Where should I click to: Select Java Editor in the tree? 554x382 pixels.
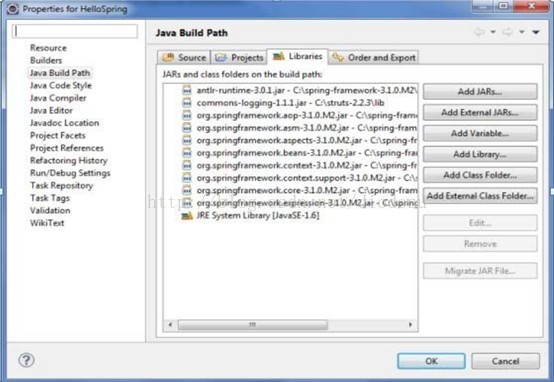click(51, 110)
